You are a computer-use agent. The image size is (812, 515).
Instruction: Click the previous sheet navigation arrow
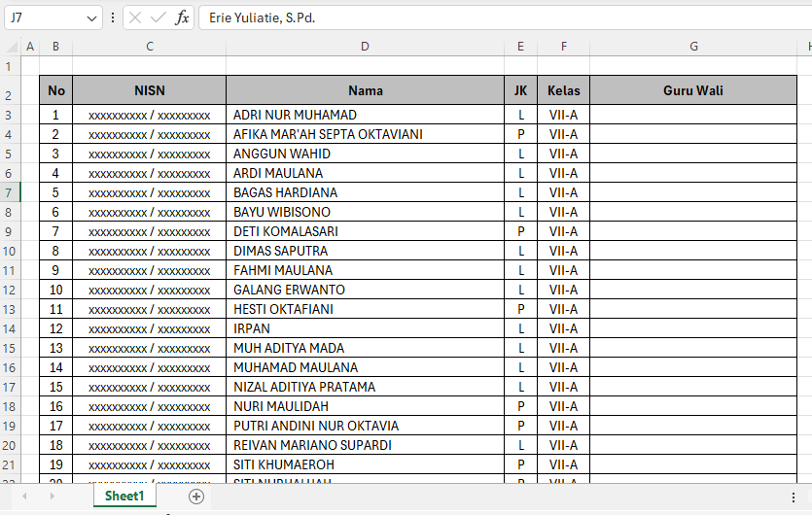(x=24, y=497)
